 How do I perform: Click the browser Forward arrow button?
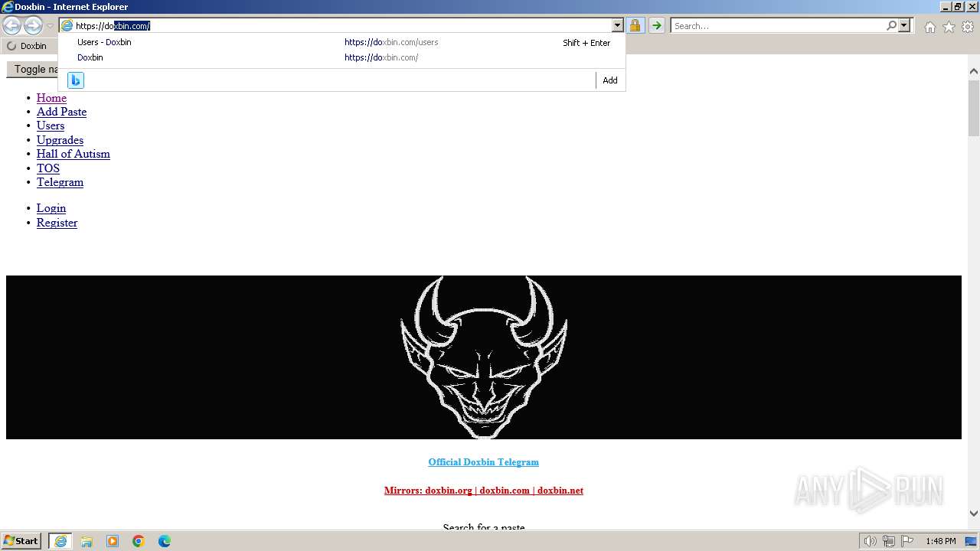coord(33,25)
